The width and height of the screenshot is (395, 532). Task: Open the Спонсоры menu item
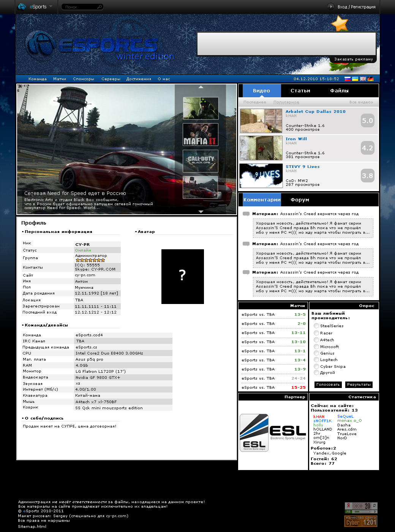point(84,79)
